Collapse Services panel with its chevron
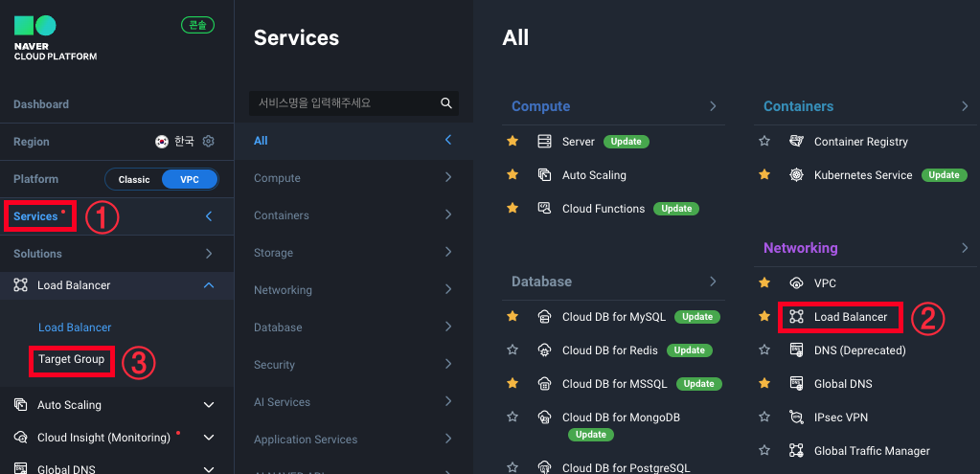The height and width of the screenshot is (474, 980). (x=210, y=216)
